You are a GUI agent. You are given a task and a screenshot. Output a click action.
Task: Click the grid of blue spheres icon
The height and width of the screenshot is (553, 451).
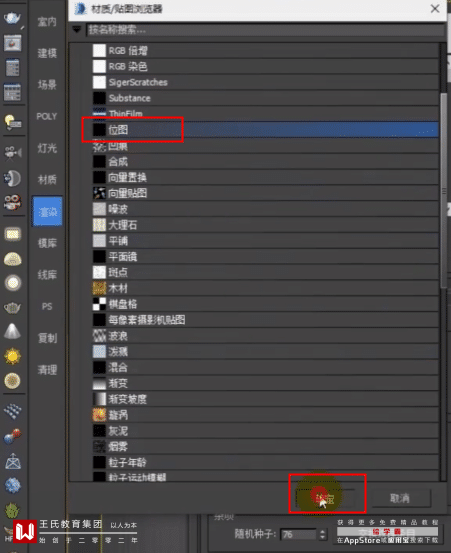click(x=12, y=411)
